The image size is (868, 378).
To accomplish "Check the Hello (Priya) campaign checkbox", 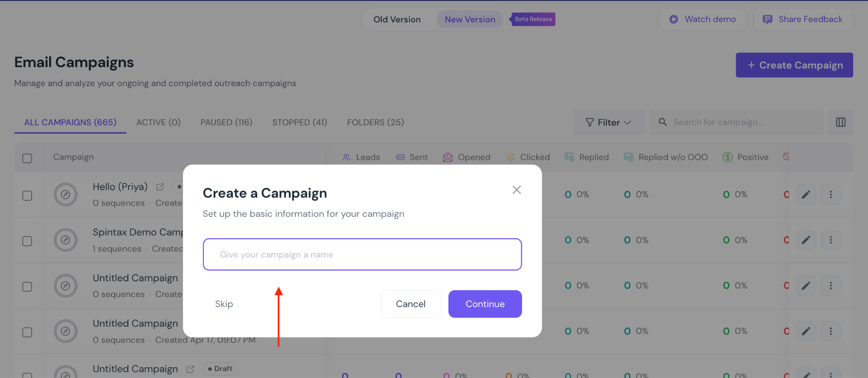I will pos(27,196).
